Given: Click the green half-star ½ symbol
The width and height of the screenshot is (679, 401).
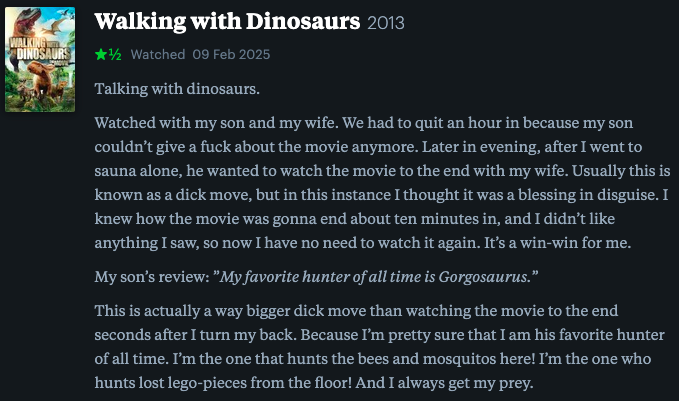Looking at the screenshot, I should click(115, 55).
